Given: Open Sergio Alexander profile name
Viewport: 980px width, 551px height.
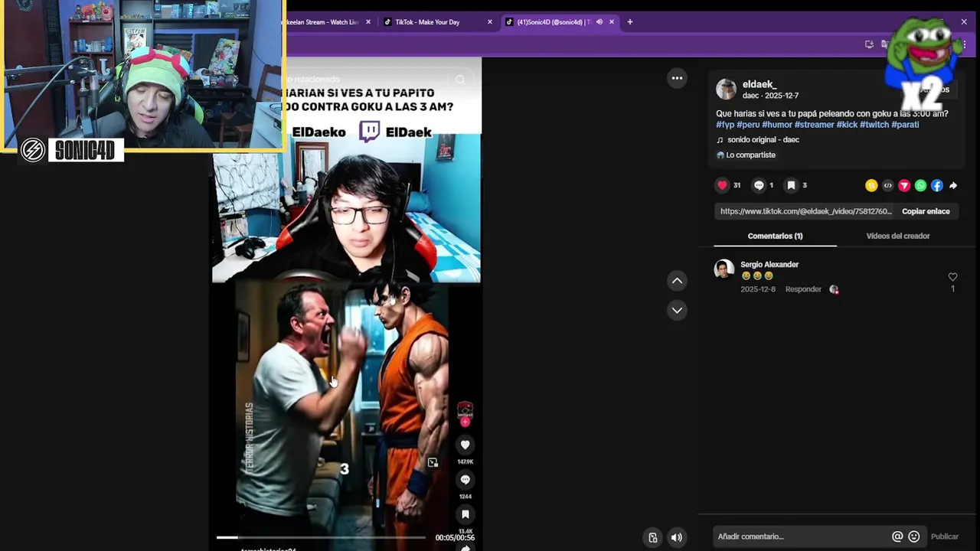Looking at the screenshot, I should point(769,265).
